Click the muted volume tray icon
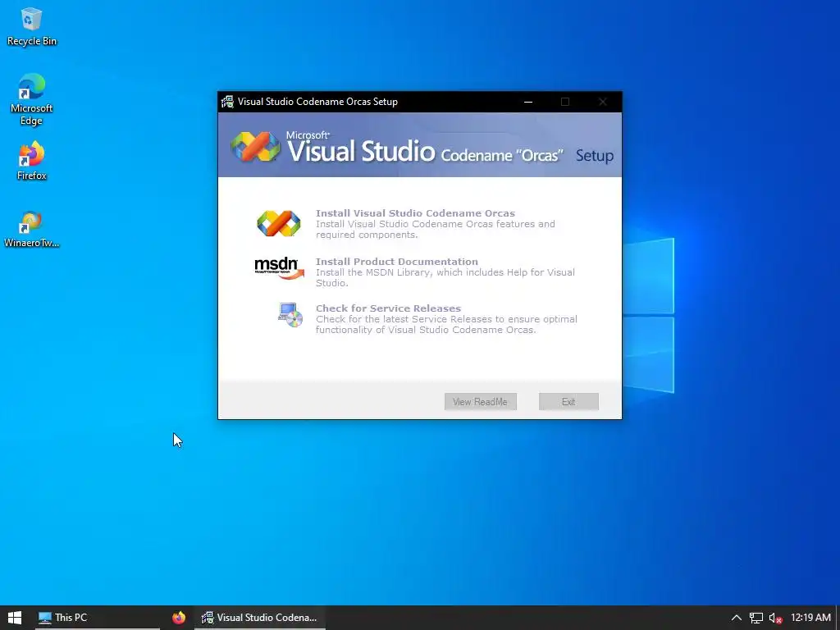 click(x=774, y=619)
